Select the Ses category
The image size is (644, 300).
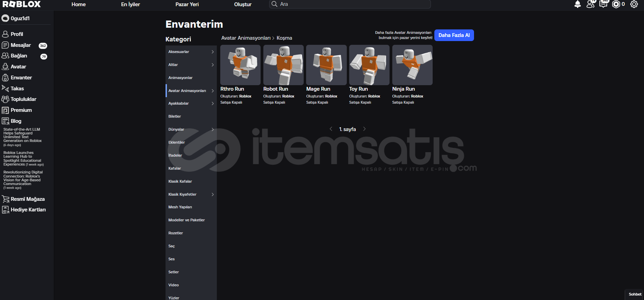(191, 259)
